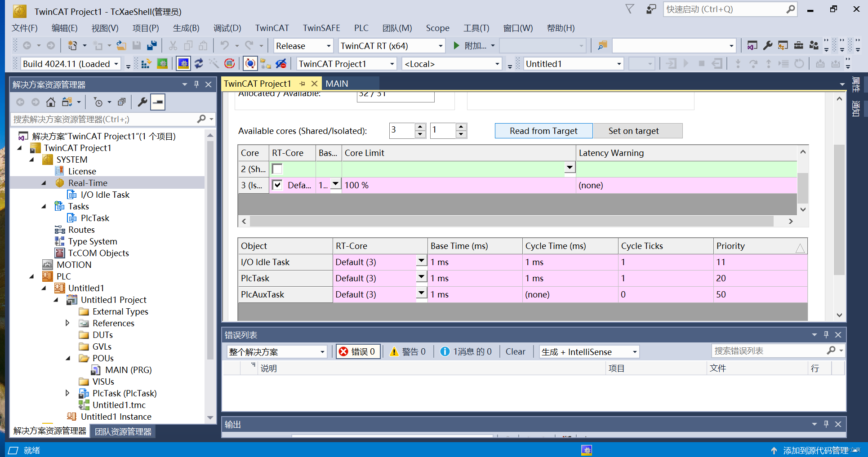Open the Toolbox icon in toolbar

pyautogui.click(x=798, y=45)
